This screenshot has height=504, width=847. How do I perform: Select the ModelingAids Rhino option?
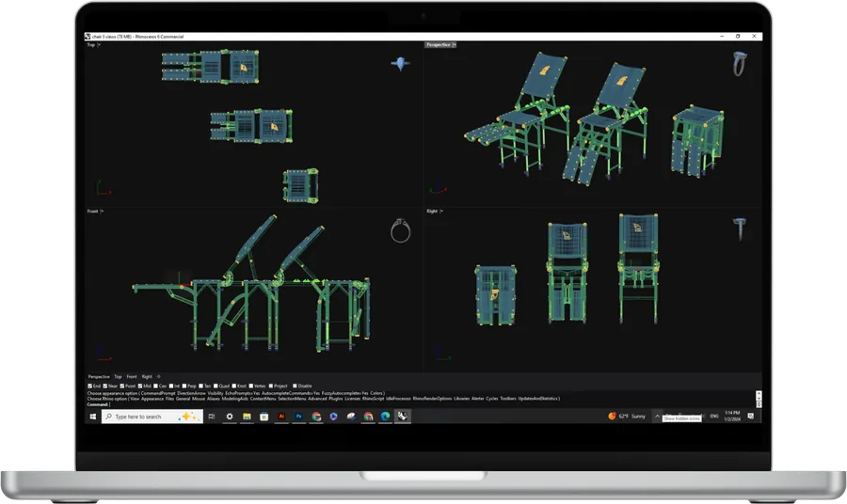coord(235,399)
